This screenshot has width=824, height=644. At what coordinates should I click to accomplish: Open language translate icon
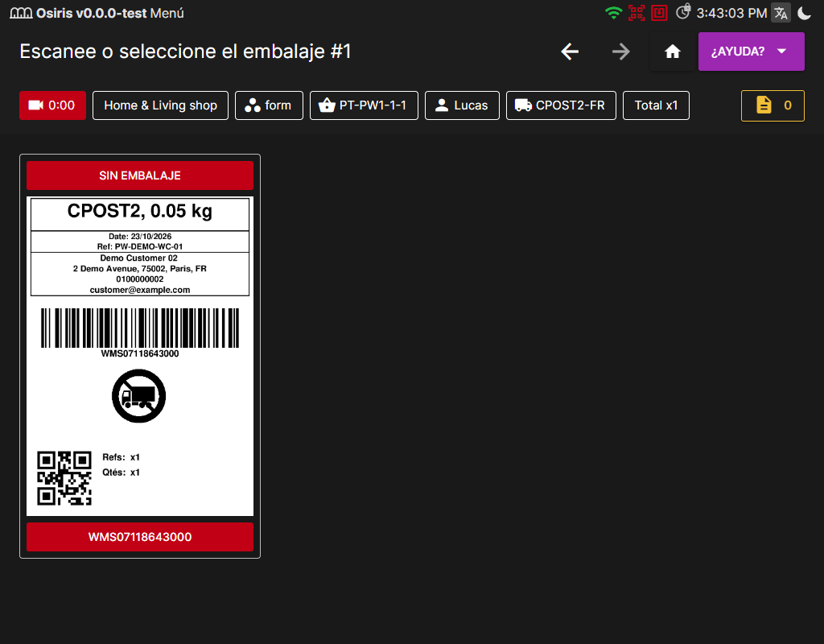(x=781, y=13)
